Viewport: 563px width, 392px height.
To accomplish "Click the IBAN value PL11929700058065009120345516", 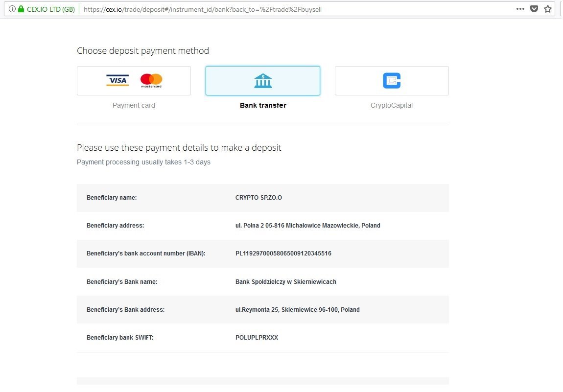I will click(283, 254).
